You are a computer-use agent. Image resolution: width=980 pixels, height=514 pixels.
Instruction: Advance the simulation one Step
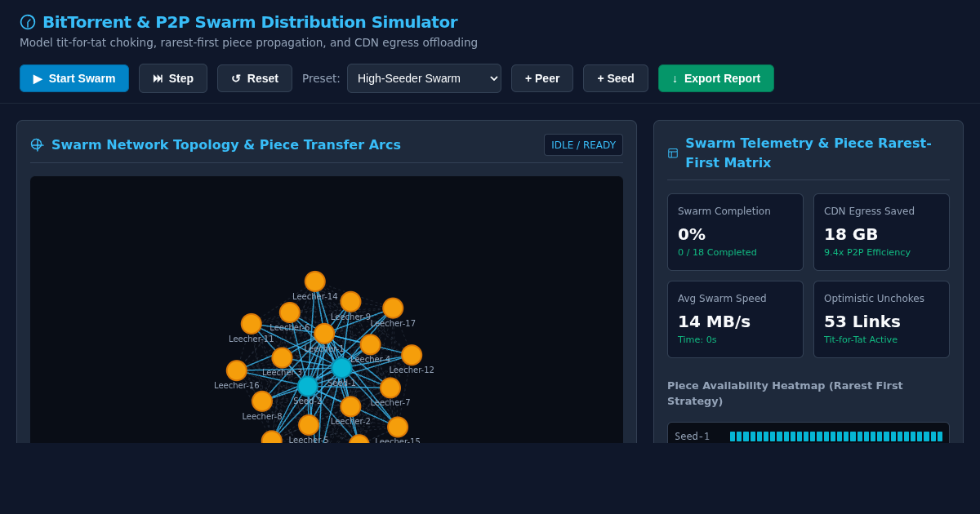click(173, 78)
